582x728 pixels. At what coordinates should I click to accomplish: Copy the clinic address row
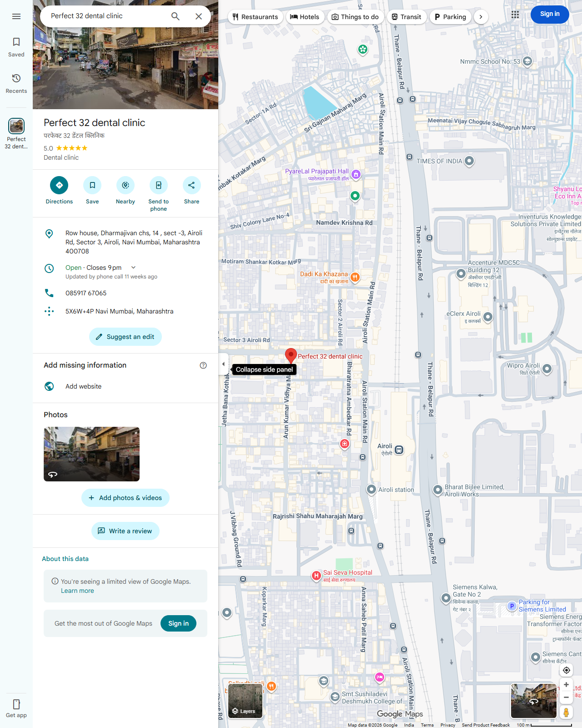coord(125,242)
